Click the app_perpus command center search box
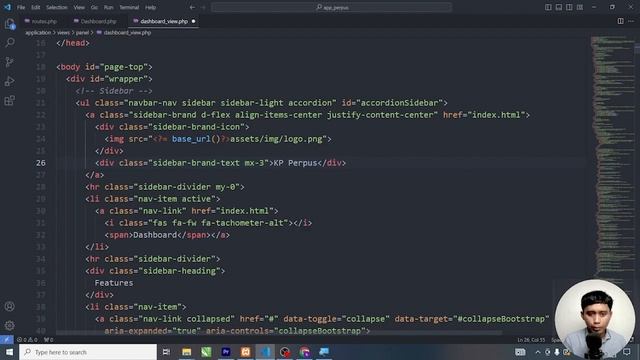 click(x=331, y=7)
